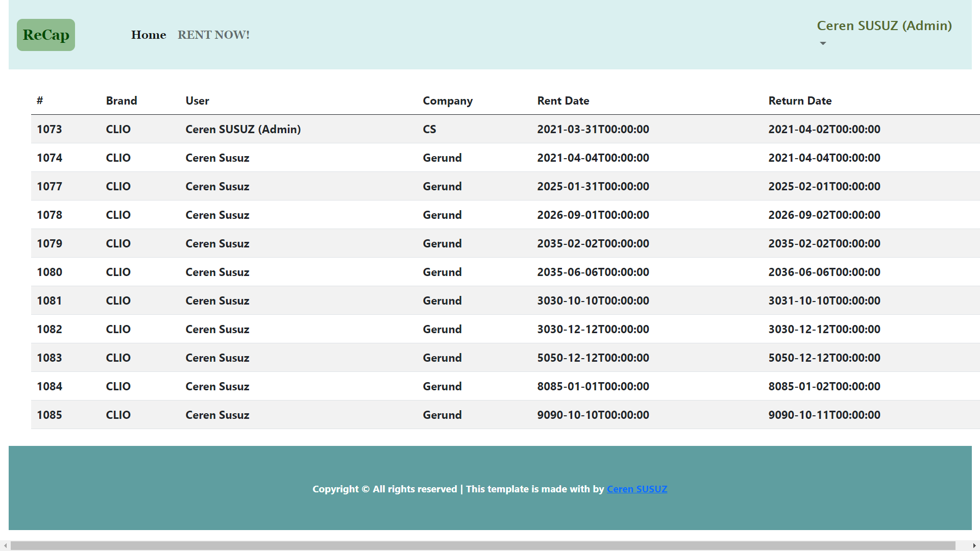The width and height of the screenshot is (980, 551).
Task: Select rental row number 1073
Action: pos(50,129)
